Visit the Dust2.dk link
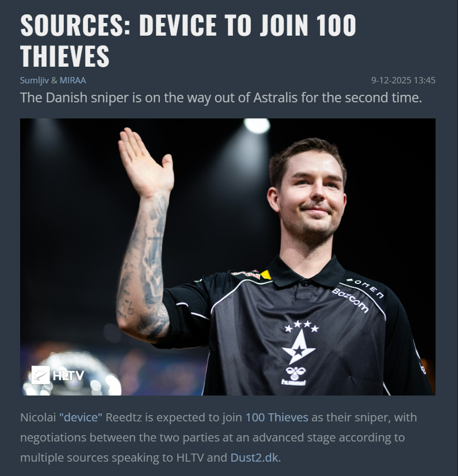 click(x=254, y=458)
